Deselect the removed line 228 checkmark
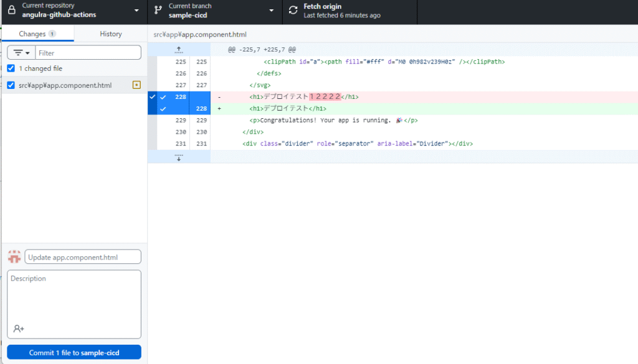The height and width of the screenshot is (364, 638). pyautogui.click(x=163, y=97)
